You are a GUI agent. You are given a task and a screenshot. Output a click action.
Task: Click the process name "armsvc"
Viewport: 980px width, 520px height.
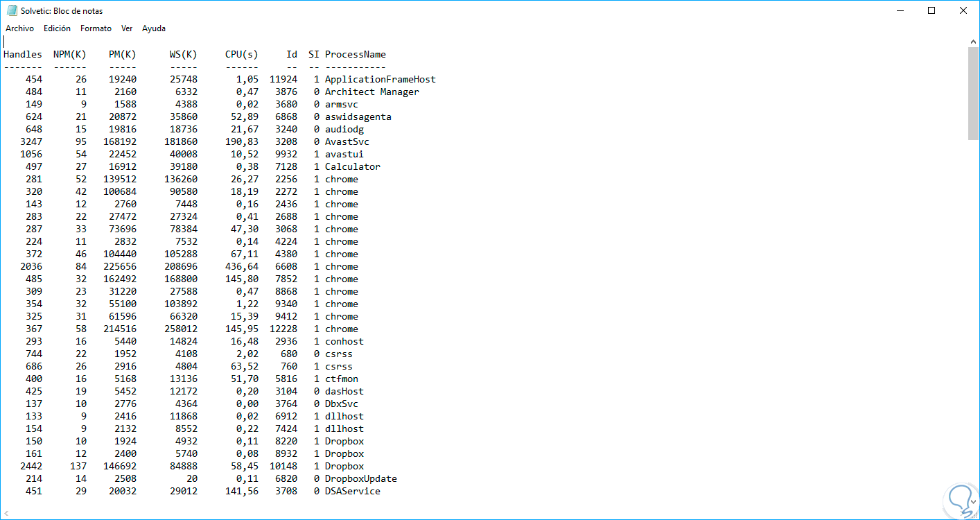click(342, 104)
